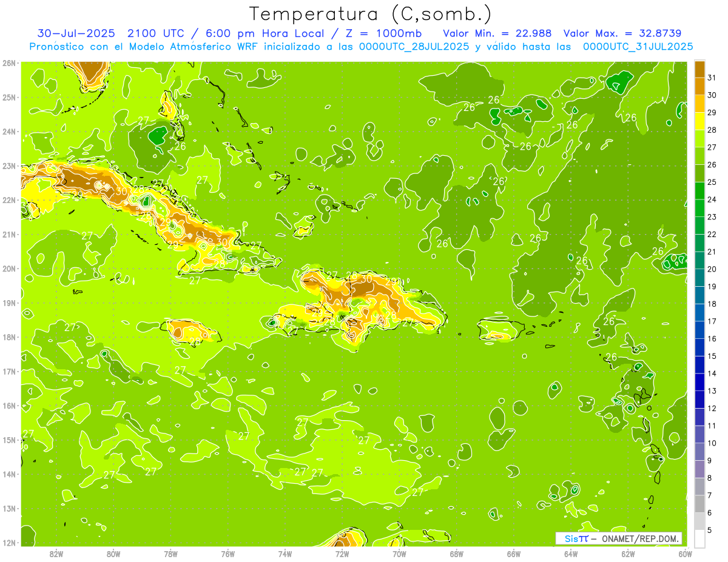
Task: Click legend scale value '24'
Action: (712, 199)
